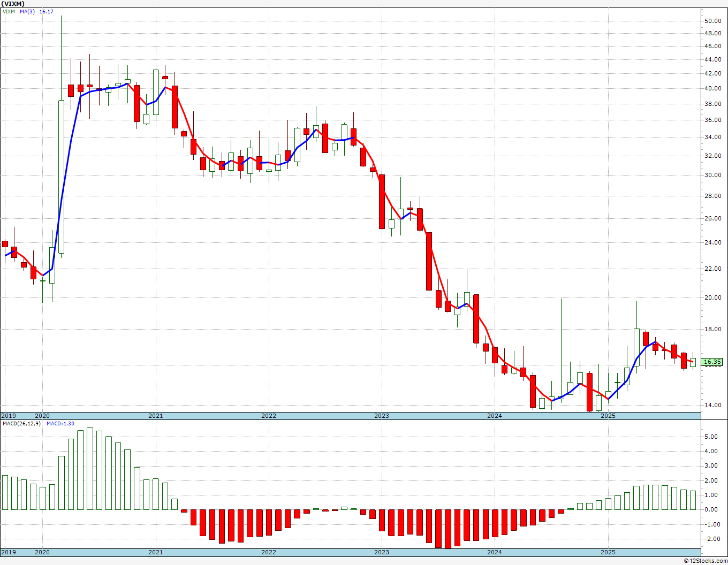The width and height of the screenshot is (728, 565).
Task: Click 2023 on the MACD panel timeline
Action: coord(382,552)
